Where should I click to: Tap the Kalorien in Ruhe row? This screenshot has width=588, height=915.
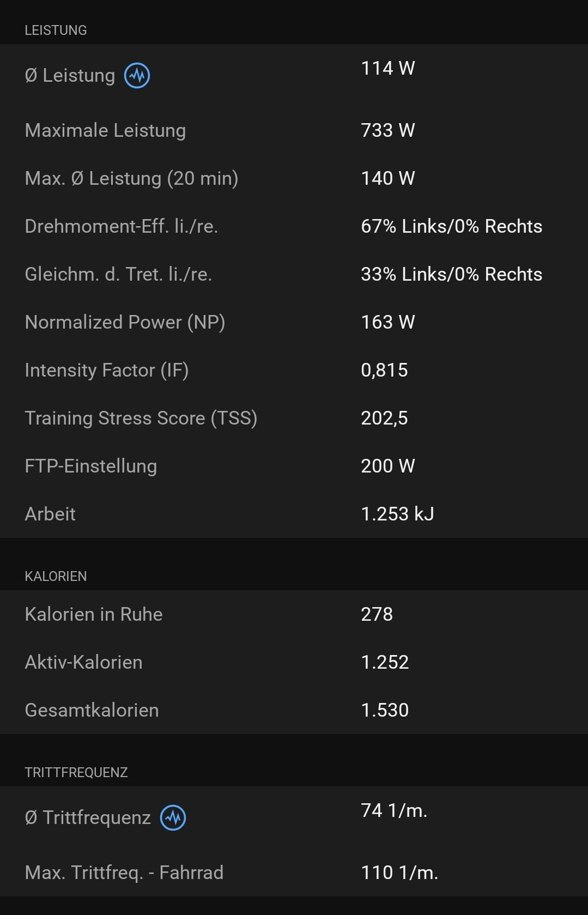(x=294, y=614)
